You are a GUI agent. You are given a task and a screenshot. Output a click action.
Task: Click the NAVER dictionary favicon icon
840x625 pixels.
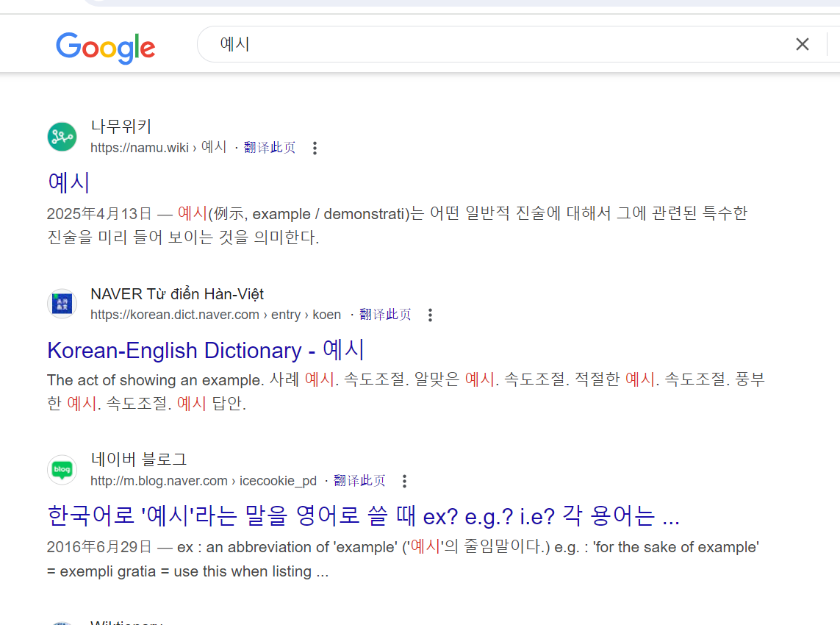pos(62,304)
